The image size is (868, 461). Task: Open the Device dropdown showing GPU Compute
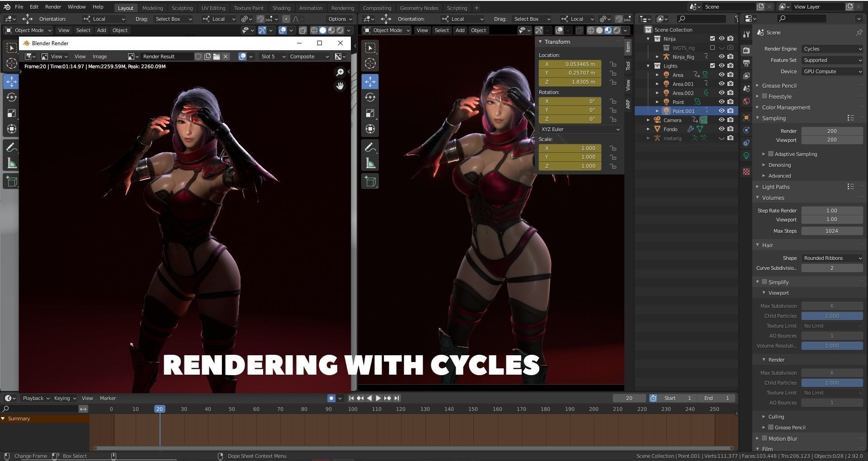tap(832, 71)
